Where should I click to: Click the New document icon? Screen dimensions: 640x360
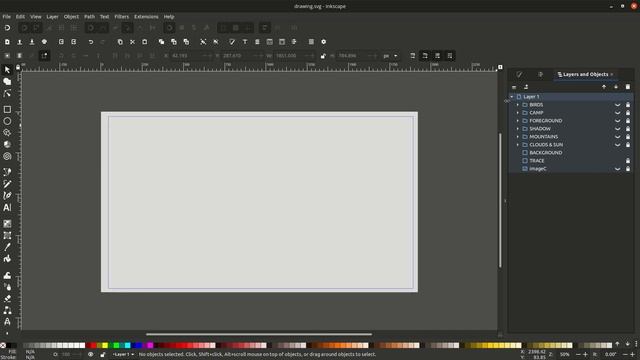pyautogui.click(x=7, y=42)
